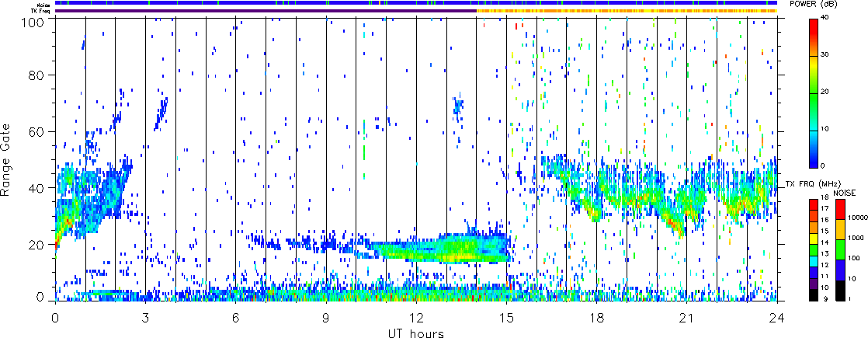Click the blue Noise strip above the plot
This screenshot has height=338, width=868.
coord(416,3)
